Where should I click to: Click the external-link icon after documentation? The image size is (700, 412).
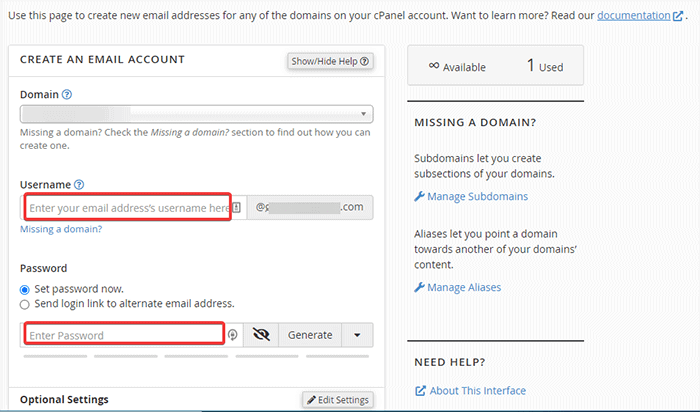pos(678,17)
